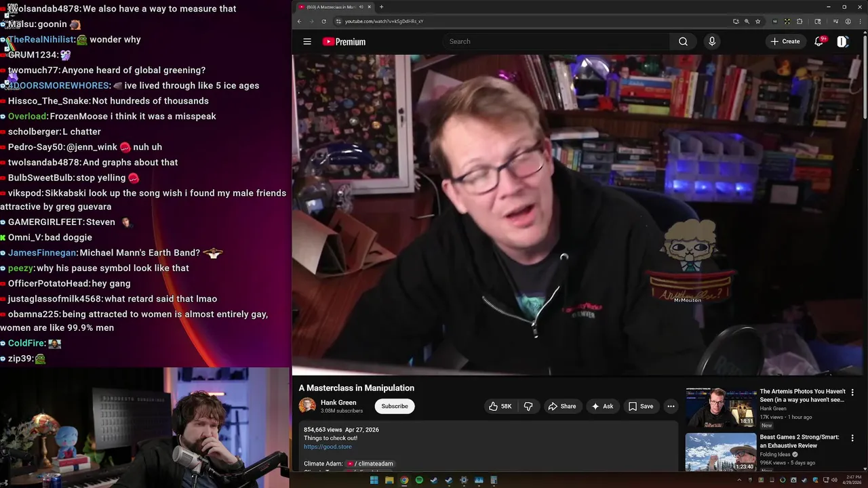
Task: Open Chrome extensions puzzle icon
Action: [800, 21]
